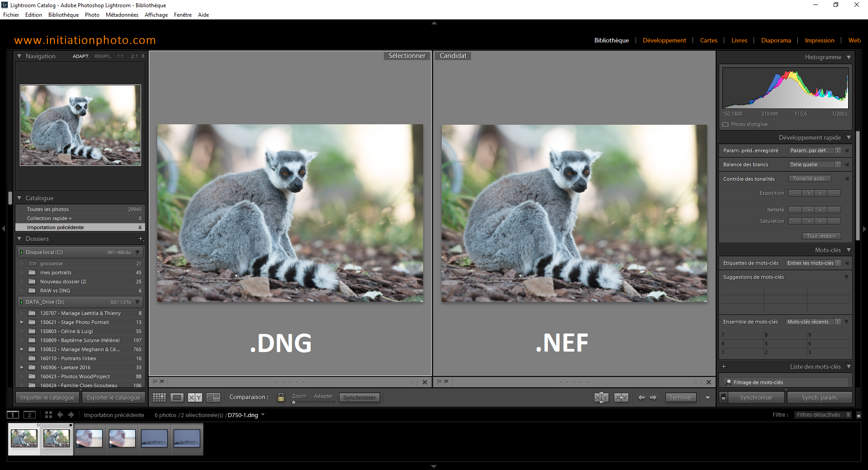Click Tonalité auto. button
The image size is (868, 470).
click(x=809, y=179)
